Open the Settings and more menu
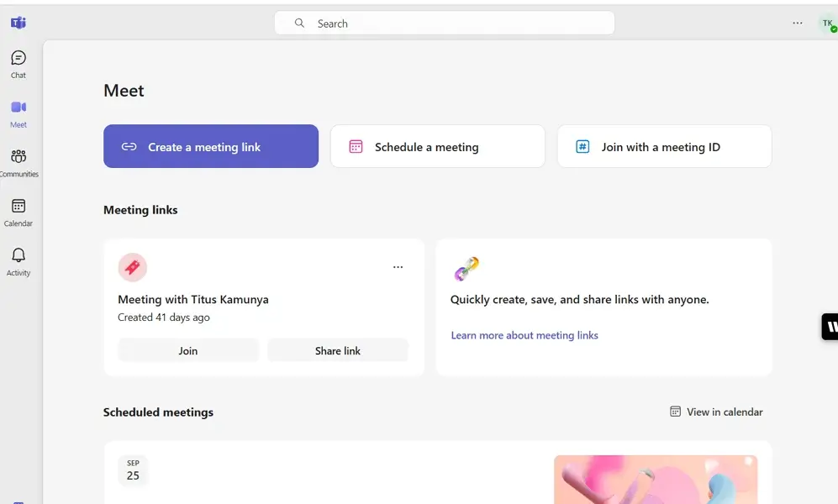 (x=797, y=23)
